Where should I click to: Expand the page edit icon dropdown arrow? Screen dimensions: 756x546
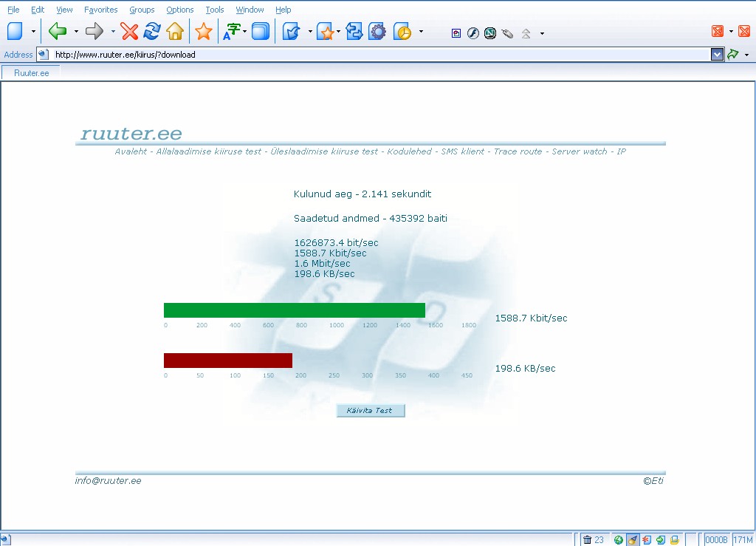tap(310, 32)
